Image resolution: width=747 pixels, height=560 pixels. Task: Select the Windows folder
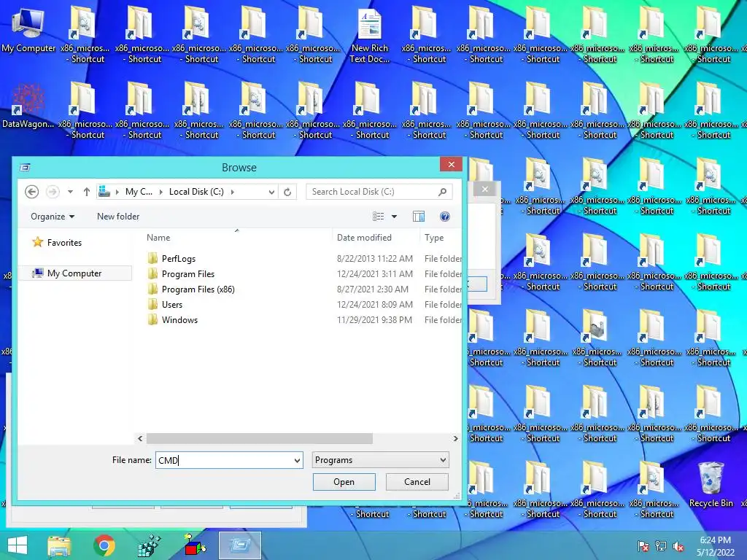tap(179, 319)
